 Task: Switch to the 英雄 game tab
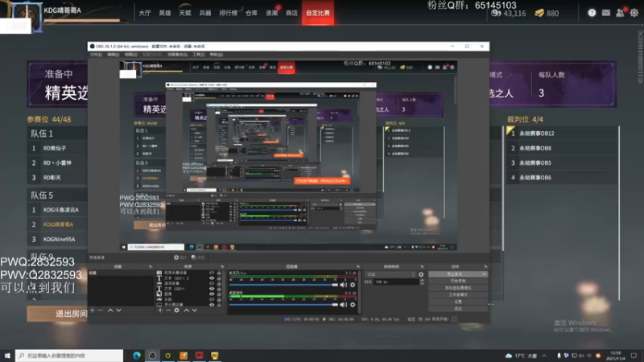[165, 13]
